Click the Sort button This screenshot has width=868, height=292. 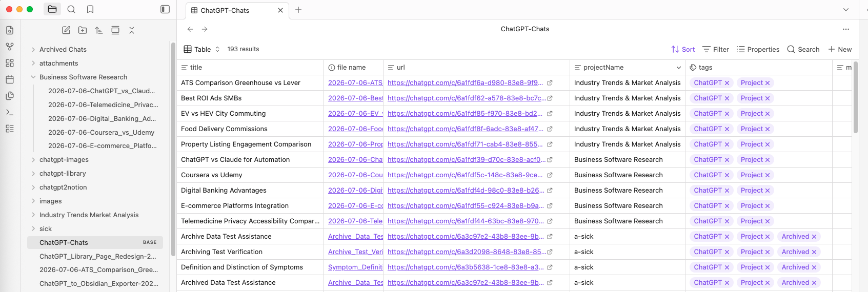683,49
